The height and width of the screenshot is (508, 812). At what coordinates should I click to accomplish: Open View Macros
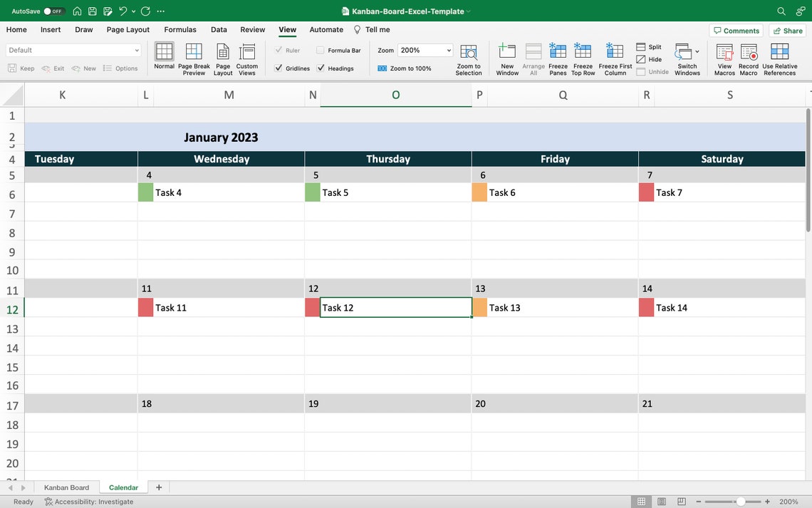click(724, 59)
